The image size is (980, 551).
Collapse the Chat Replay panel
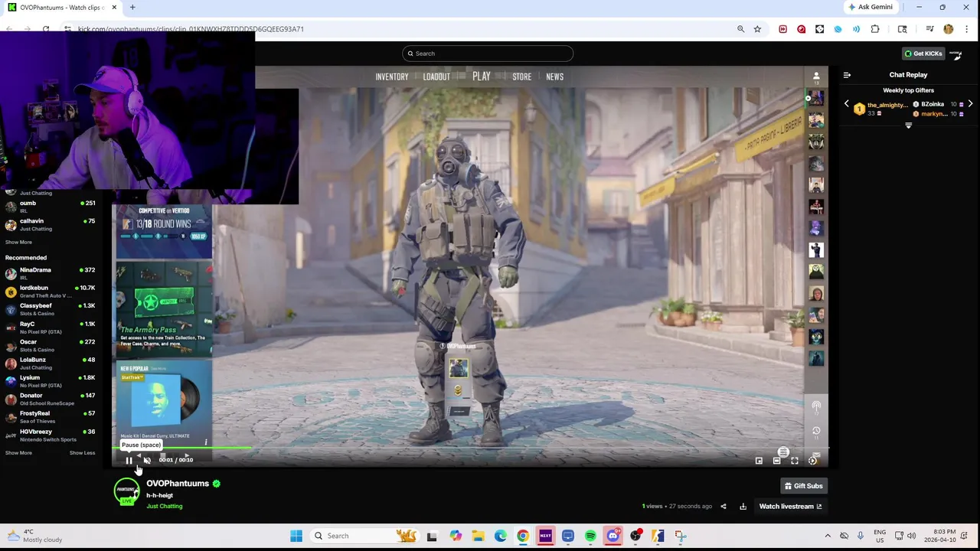coord(847,75)
